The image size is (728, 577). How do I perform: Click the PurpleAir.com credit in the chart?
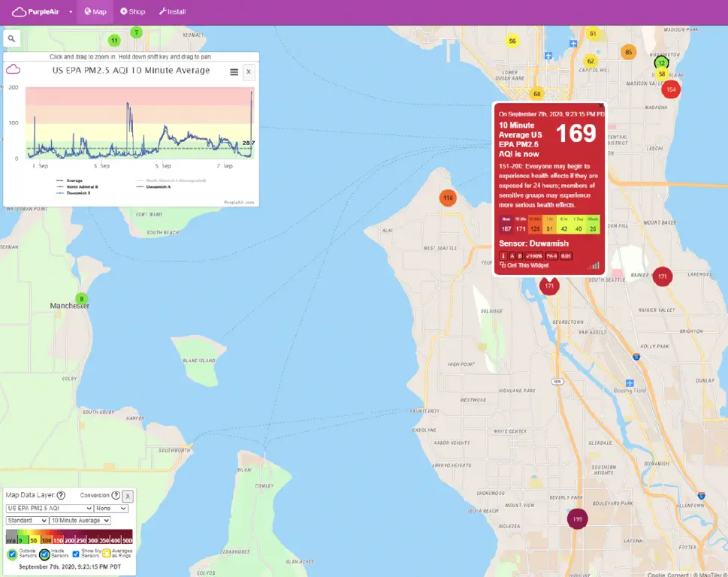coord(239,202)
